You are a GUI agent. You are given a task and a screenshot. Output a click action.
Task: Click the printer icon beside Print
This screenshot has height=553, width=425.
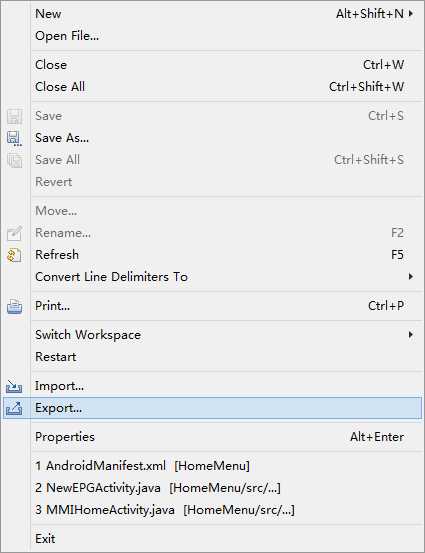(x=14, y=306)
